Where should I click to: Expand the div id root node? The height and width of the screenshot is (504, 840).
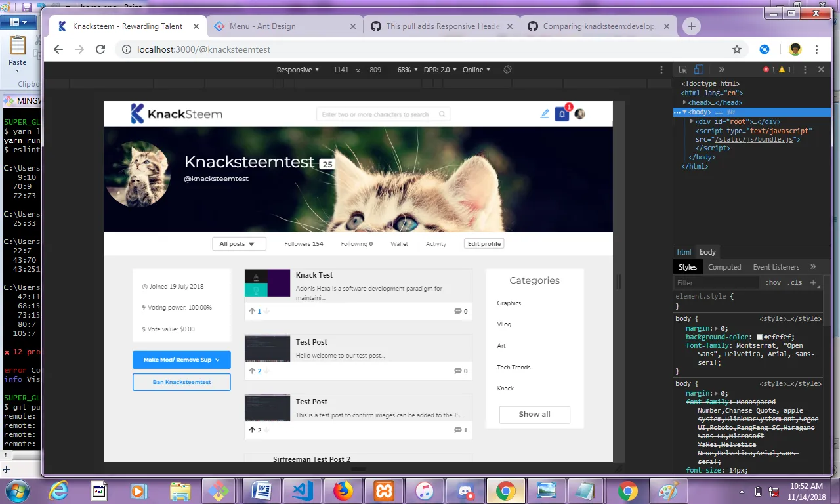(x=692, y=121)
